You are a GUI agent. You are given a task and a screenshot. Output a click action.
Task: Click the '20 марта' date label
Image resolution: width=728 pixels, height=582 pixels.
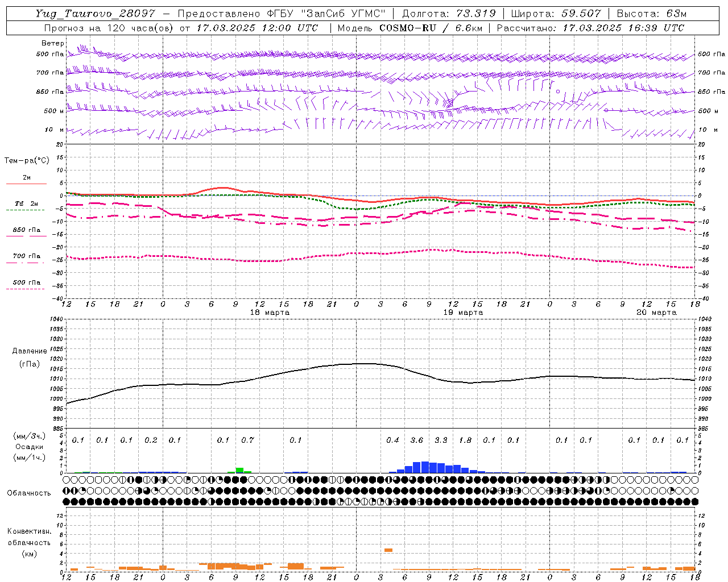[x=656, y=313]
